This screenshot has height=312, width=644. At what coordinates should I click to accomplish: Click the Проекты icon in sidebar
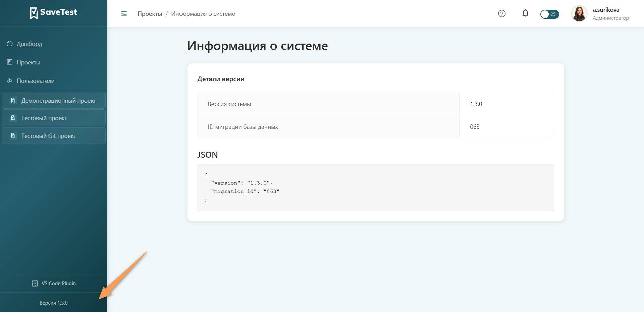(10, 62)
